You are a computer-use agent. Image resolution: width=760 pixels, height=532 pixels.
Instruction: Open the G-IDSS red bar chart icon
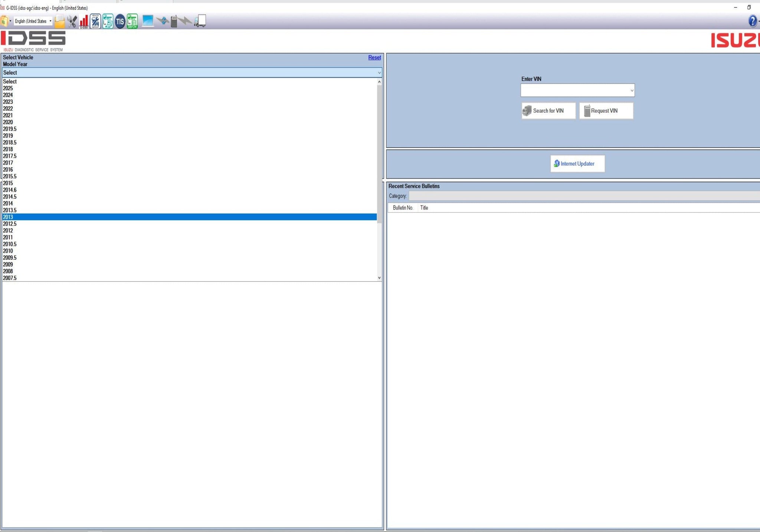[84, 22]
